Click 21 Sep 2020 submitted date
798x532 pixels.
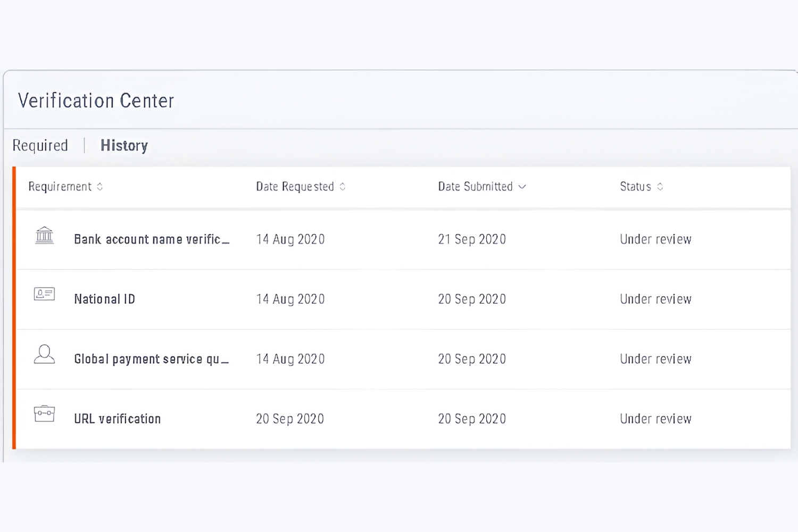click(472, 239)
